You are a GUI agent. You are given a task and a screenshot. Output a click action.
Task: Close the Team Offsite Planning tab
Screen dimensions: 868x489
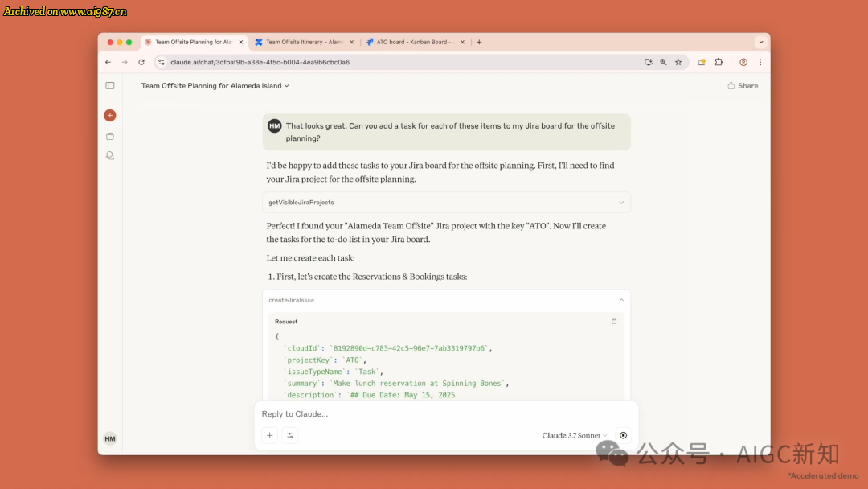(241, 42)
